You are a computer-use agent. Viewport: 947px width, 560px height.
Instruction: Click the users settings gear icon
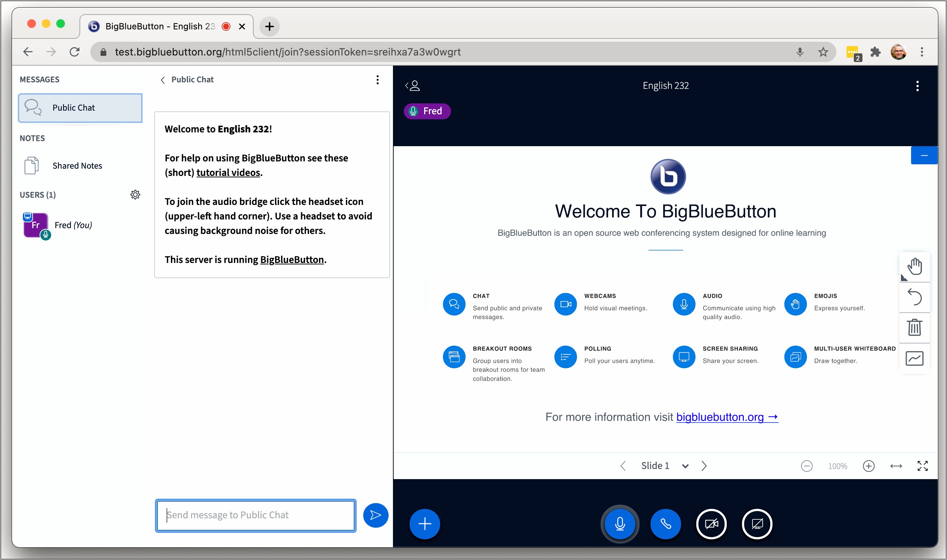134,194
